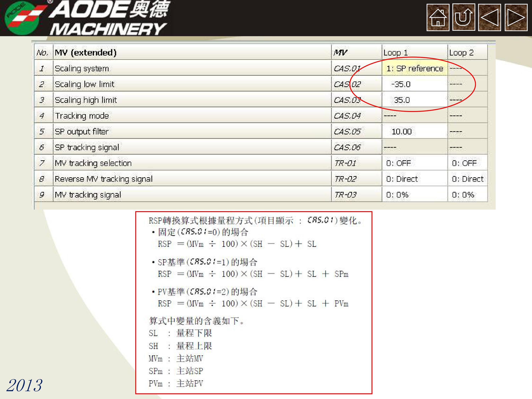This screenshot has width=532, height=399.
Task: Open Loop 2 MV tracking signal '0: 0%'
Action: [x=468, y=195]
